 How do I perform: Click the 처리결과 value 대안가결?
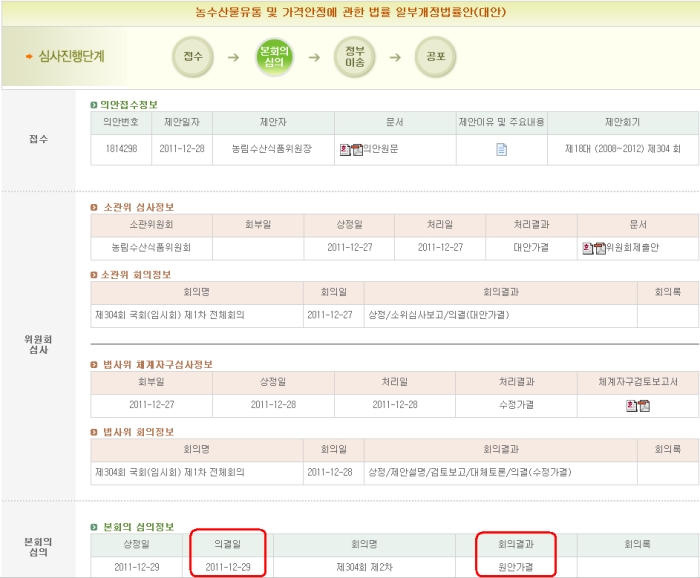click(531, 248)
